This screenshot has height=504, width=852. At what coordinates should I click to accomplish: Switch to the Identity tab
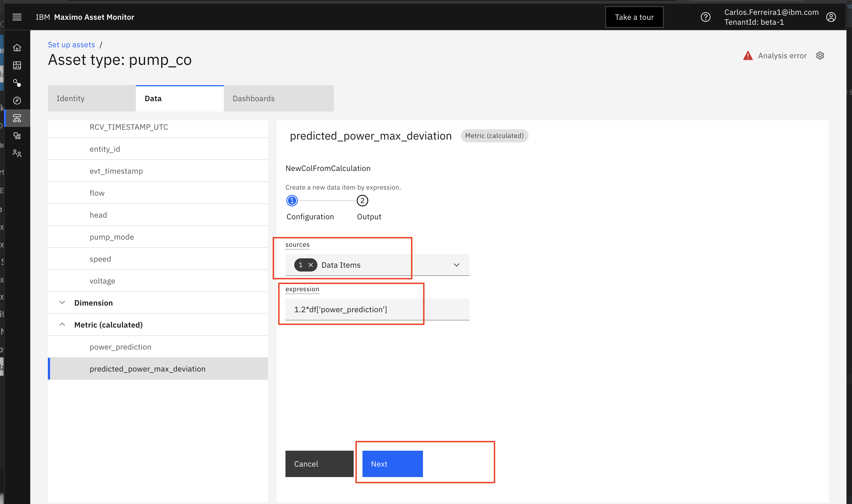coord(92,98)
